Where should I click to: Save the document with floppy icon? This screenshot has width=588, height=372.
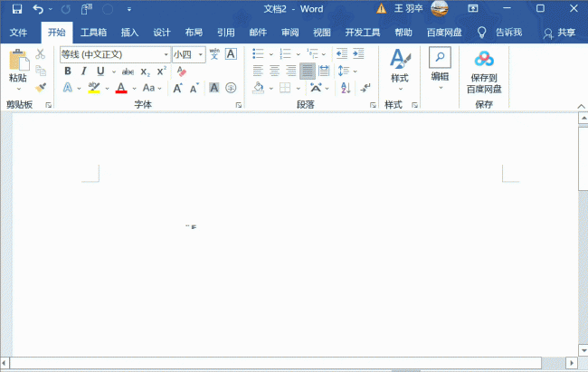coord(17,9)
